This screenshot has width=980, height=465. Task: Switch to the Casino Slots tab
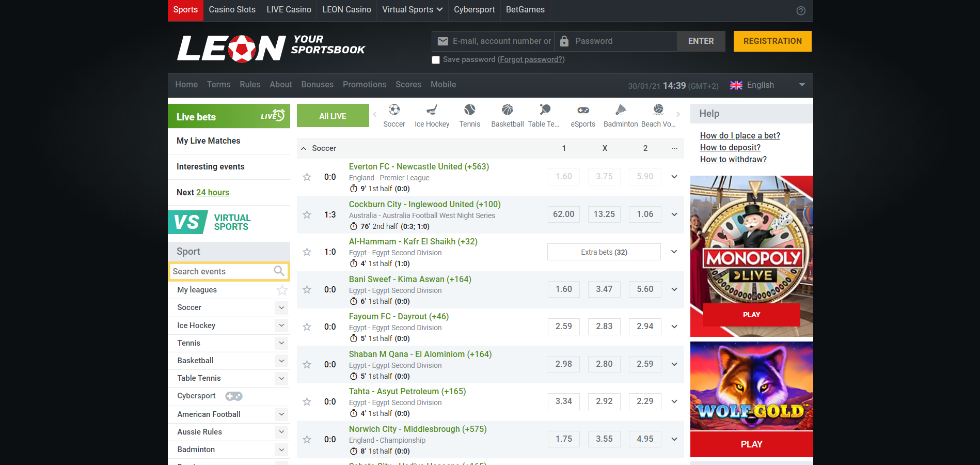pyautogui.click(x=232, y=10)
